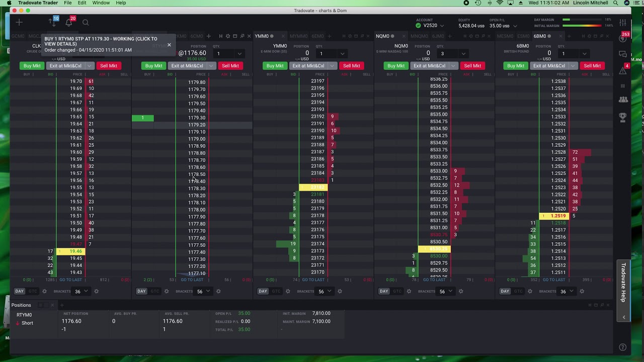Switch to the MNQM0 tab
The width and height of the screenshot is (644, 362).
coord(420,36)
